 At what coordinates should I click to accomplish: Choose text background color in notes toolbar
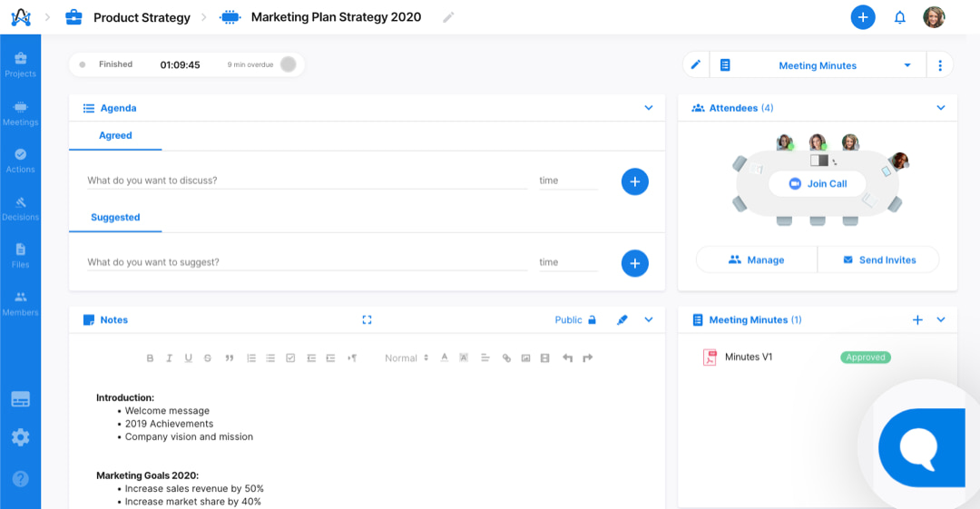[x=464, y=357]
